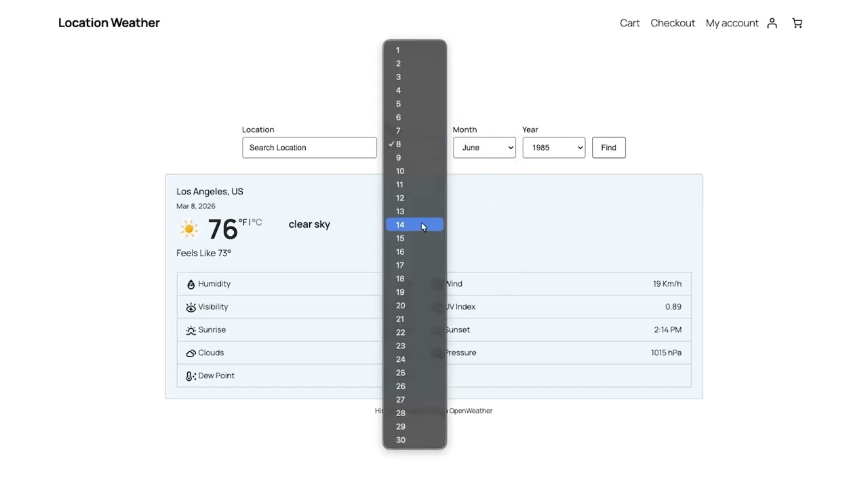Select day 5 in the list
The height and width of the screenshot is (488, 868).
tap(414, 104)
